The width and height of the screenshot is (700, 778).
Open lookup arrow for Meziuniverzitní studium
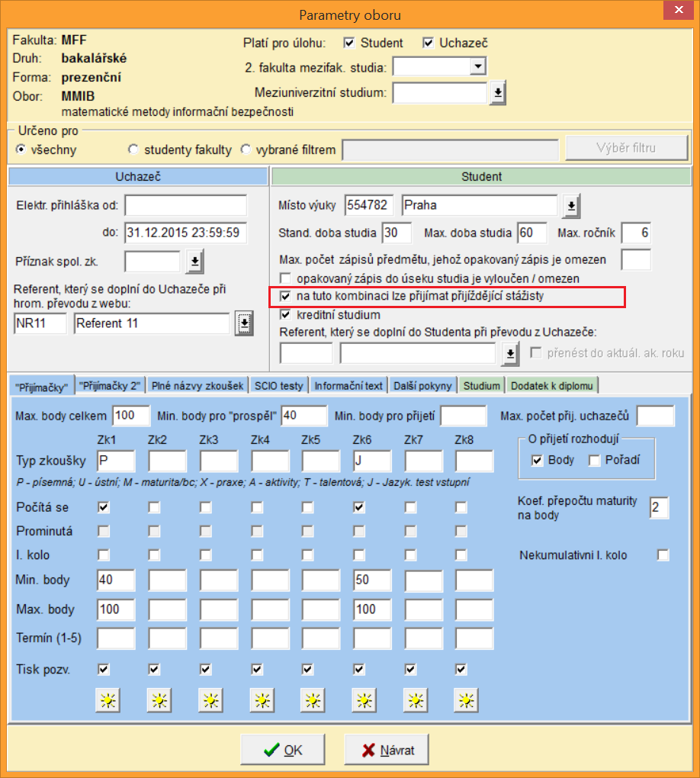[x=497, y=93]
